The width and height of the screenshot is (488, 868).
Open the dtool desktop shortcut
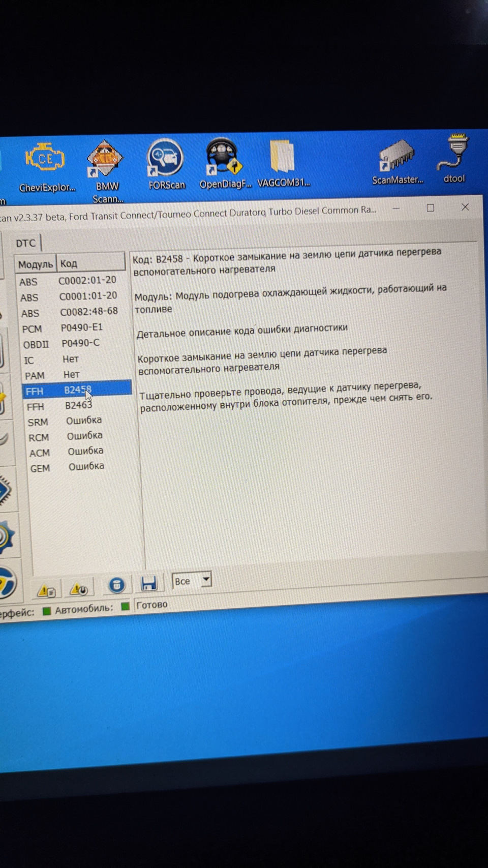point(454,158)
